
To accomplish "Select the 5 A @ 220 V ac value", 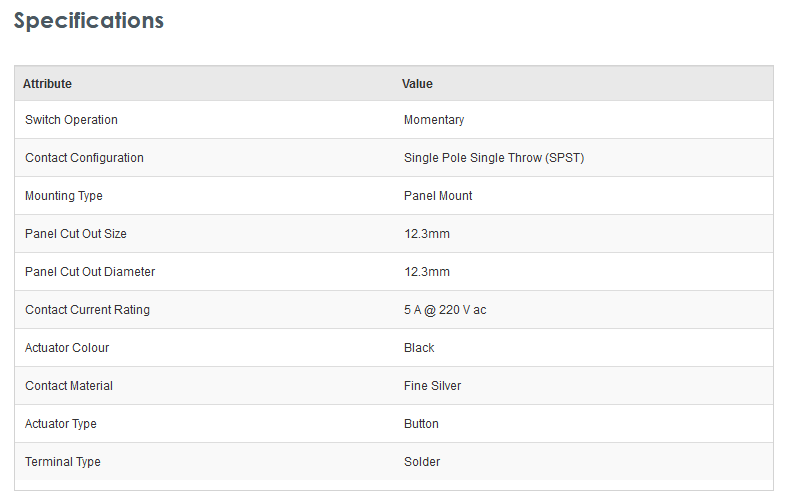I will click(445, 310).
